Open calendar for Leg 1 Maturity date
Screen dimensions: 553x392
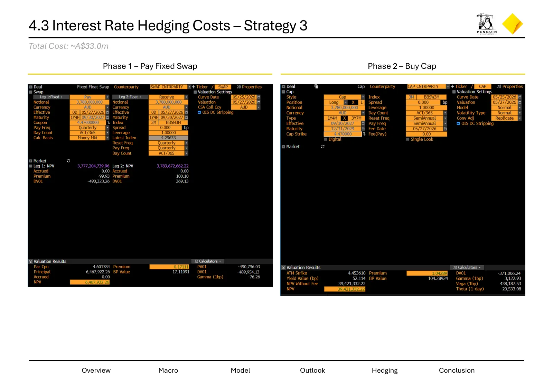pos(107,118)
